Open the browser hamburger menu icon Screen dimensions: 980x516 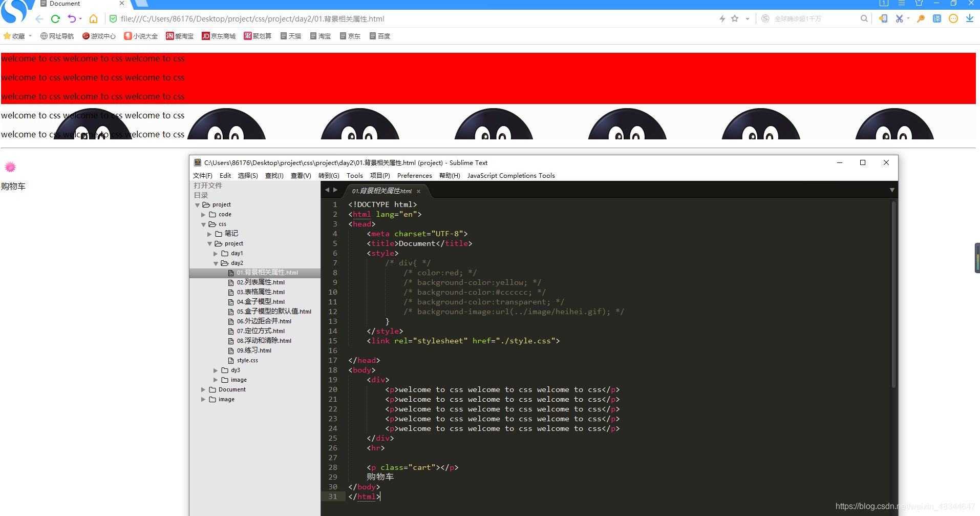(x=902, y=3)
